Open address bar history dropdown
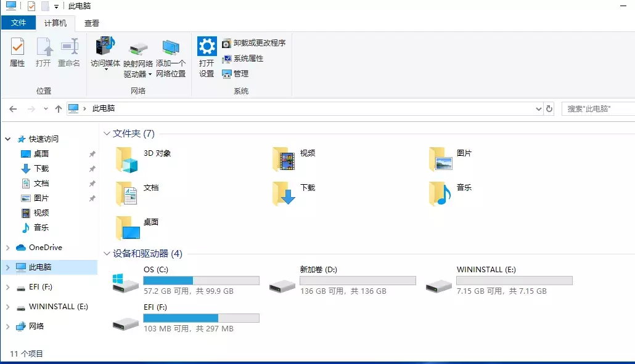 539,108
